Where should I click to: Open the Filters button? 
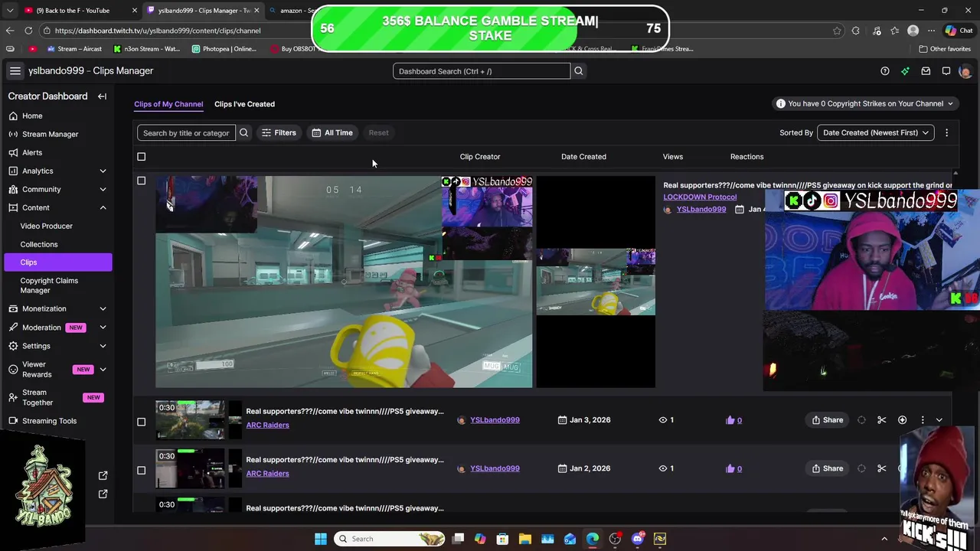pos(279,132)
